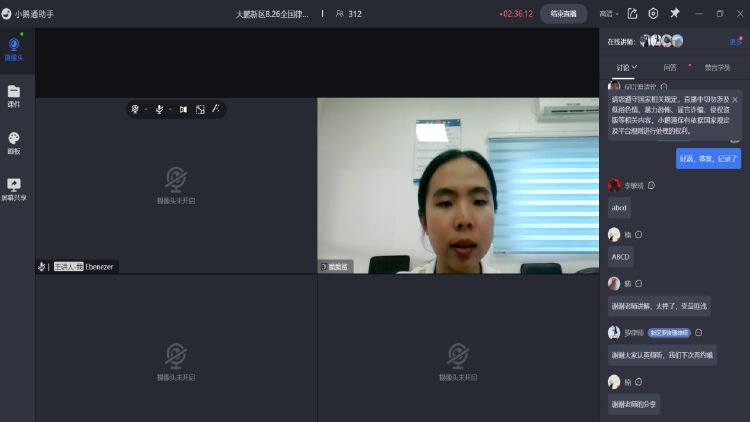Switch to the 问答 Q&A tab
The width and height of the screenshot is (750, 422).
[x=670, y=68]
